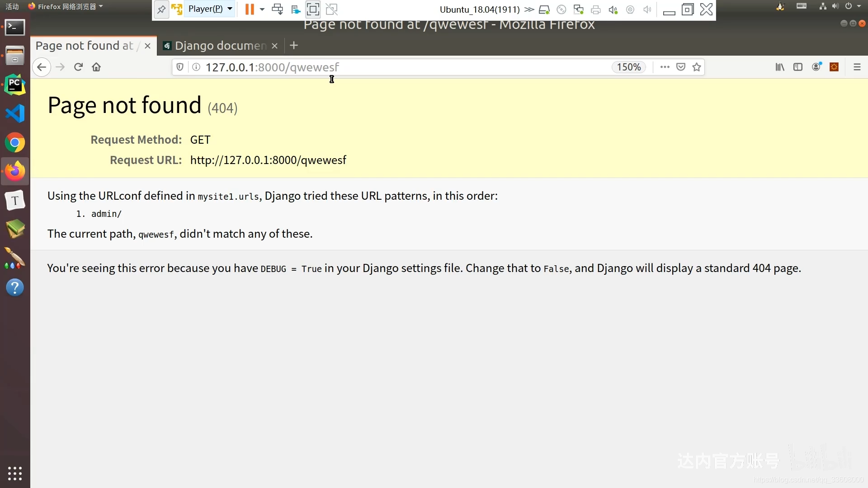Pause the virtual machine
The image size is (868, 488).
pos(249,9)
